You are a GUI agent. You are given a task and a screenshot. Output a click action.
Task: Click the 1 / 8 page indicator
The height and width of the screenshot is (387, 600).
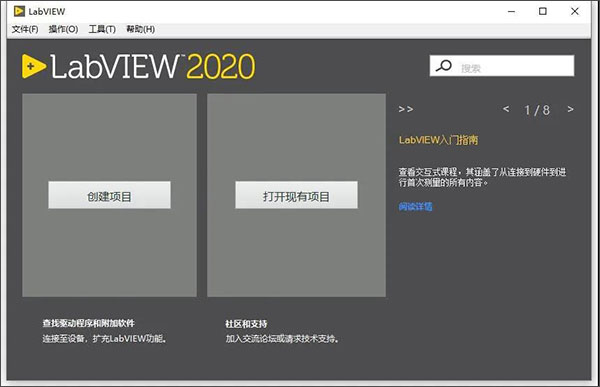coord(537,110)
